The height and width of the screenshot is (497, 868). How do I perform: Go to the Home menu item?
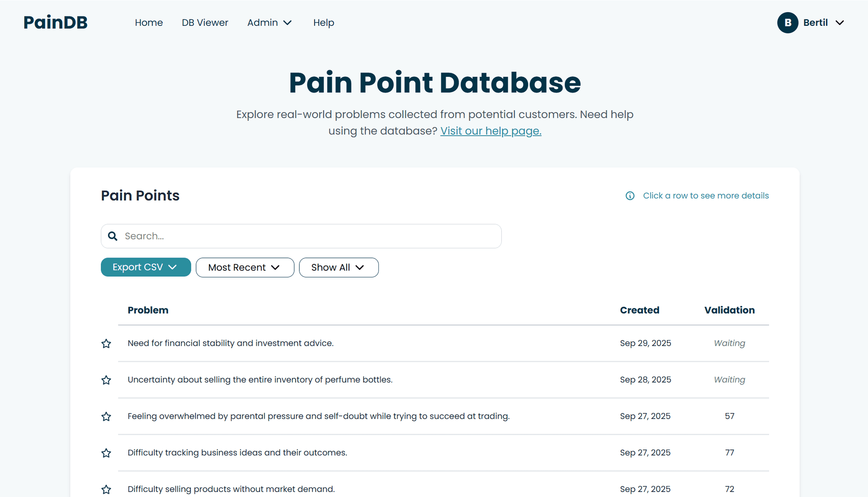(149, 23)
